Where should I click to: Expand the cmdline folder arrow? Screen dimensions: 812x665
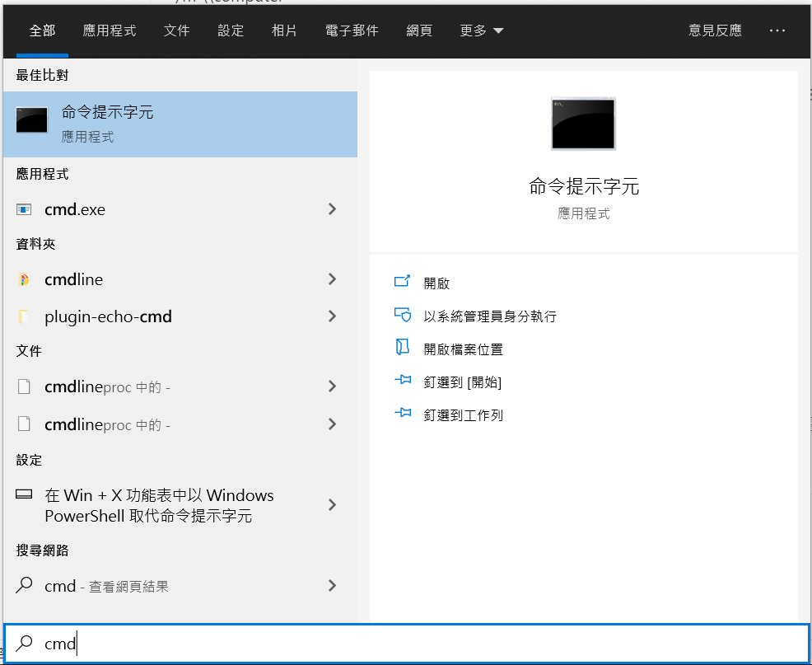click(333, 279)
